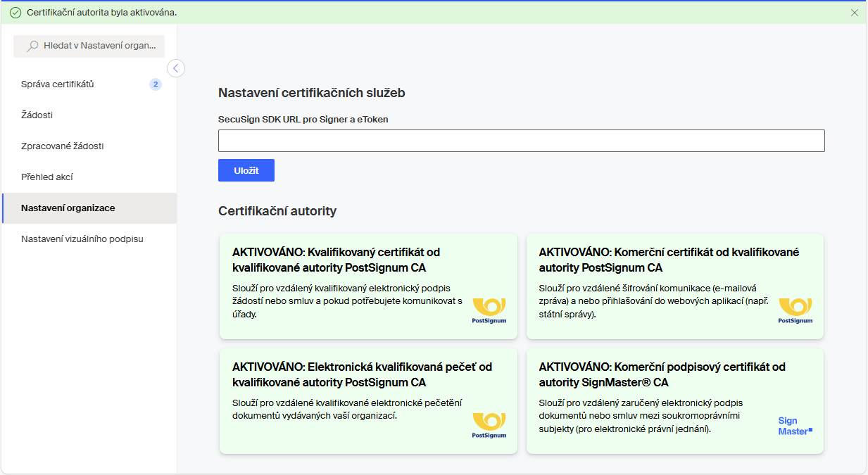868x475 pixels.
Task: Click description mentioning soukromoprávními subjekty
Action: click(x=641, y=416)
